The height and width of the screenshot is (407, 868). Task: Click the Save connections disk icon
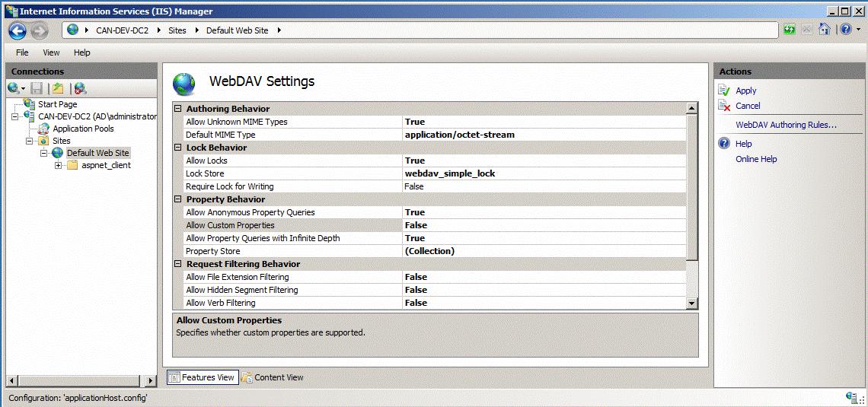[37, 88]
